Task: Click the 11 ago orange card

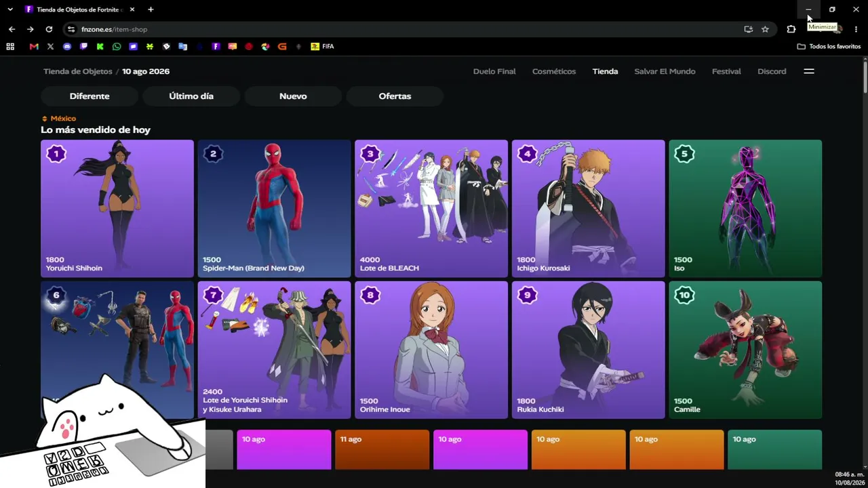Action: click(x=382, y=449)
